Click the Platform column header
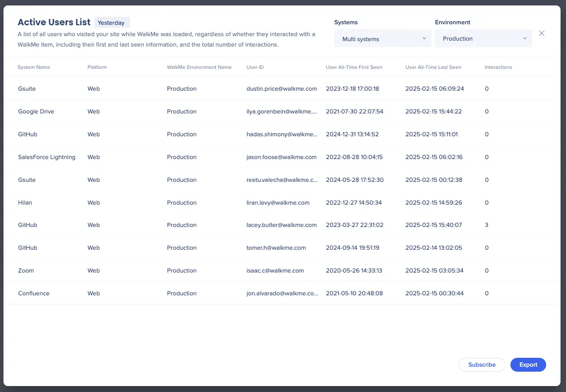The image size is (566, 392). [97, 67]
